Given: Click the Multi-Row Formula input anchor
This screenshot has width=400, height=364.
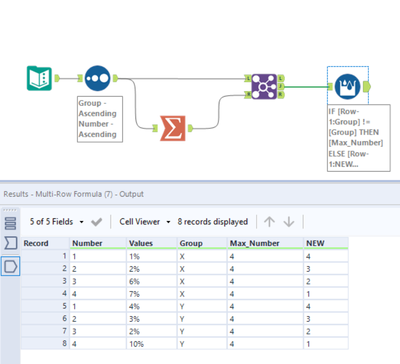Looking at the screenshot, I should pyautogui.click(x=330, y=87).
